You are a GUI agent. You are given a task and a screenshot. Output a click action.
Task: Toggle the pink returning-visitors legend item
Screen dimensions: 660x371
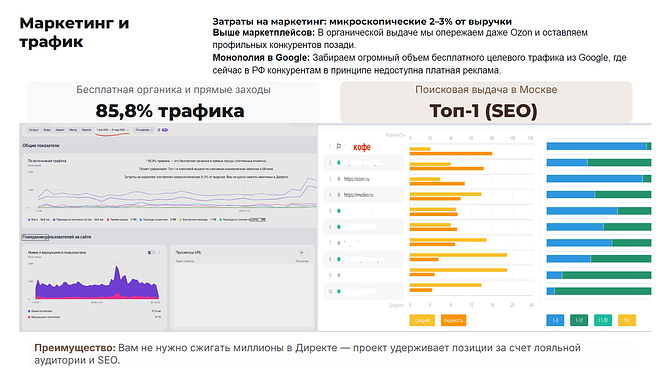click(x=44, y=317)
